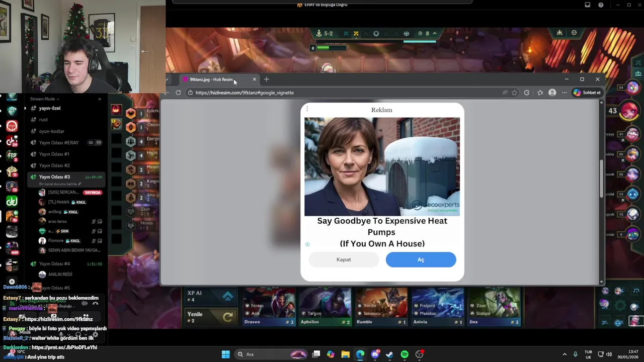Click the YAYINDA live badge

click(93, 193)
